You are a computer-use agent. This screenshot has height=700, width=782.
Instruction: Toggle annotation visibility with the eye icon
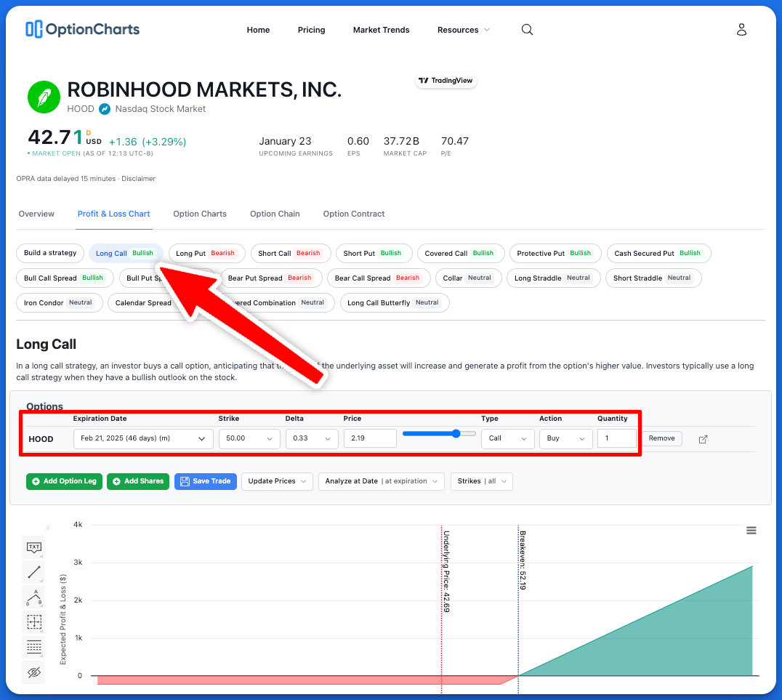coord(34,672)
